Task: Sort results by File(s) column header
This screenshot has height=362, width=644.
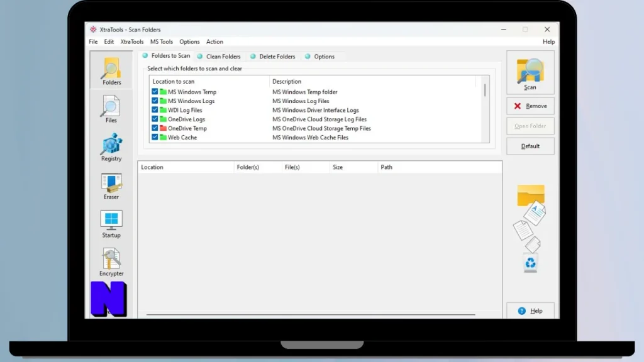Action: pyautogui.click(x=306, y=167)
